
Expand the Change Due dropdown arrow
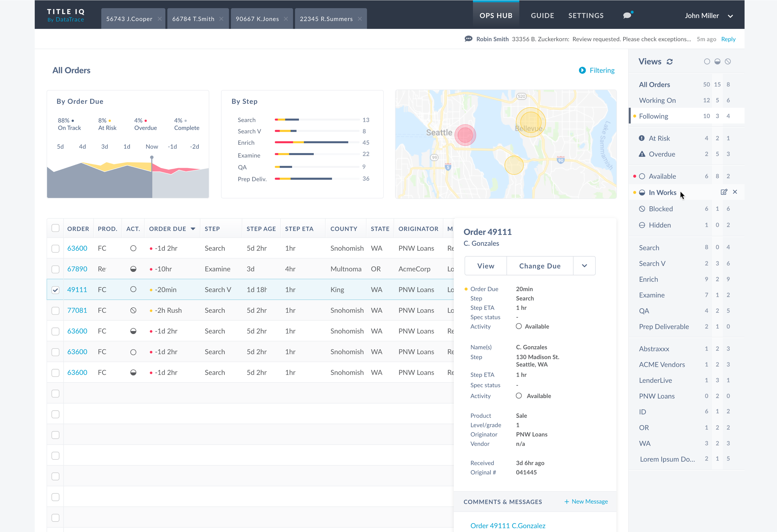584,266
